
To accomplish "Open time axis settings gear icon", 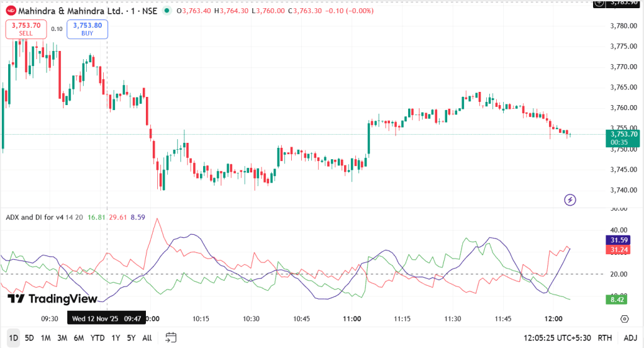I will click(x=624, y=318).
